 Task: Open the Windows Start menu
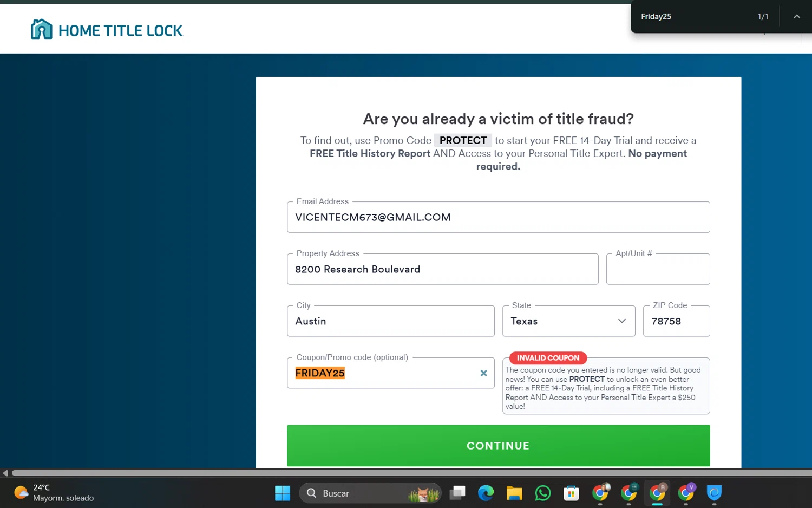(283, 493)
